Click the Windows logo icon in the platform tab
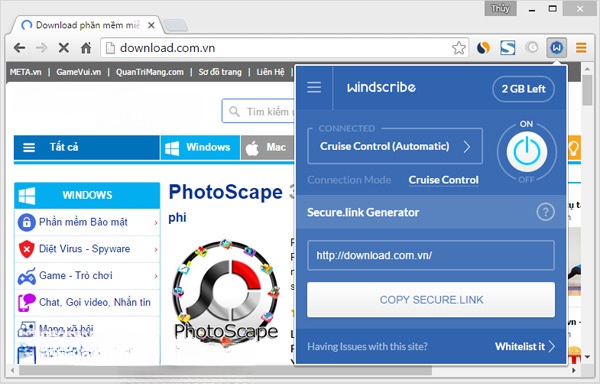The height and width of the screenshot is (384, 600). click(172, 148)
